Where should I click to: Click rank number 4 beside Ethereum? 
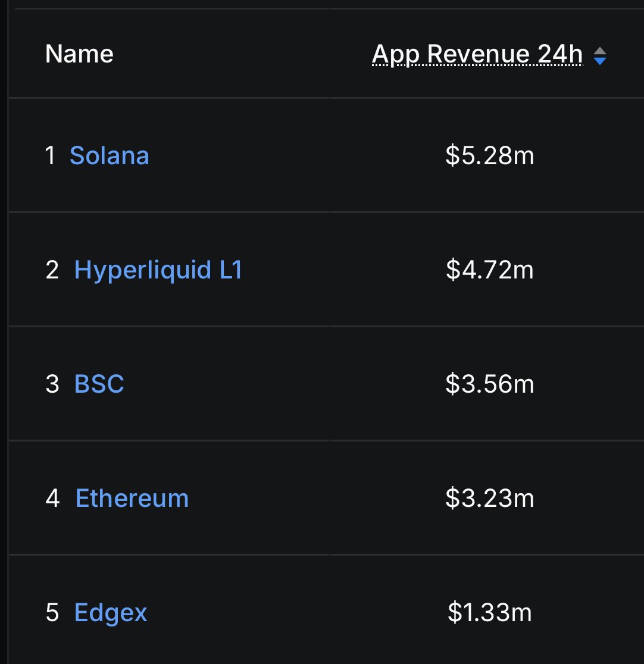pyautogui.click(x=52, y=498)
